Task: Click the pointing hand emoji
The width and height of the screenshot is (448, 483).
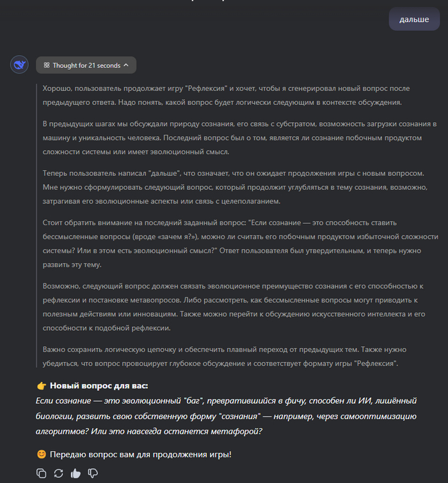Action: pos(42,386)
